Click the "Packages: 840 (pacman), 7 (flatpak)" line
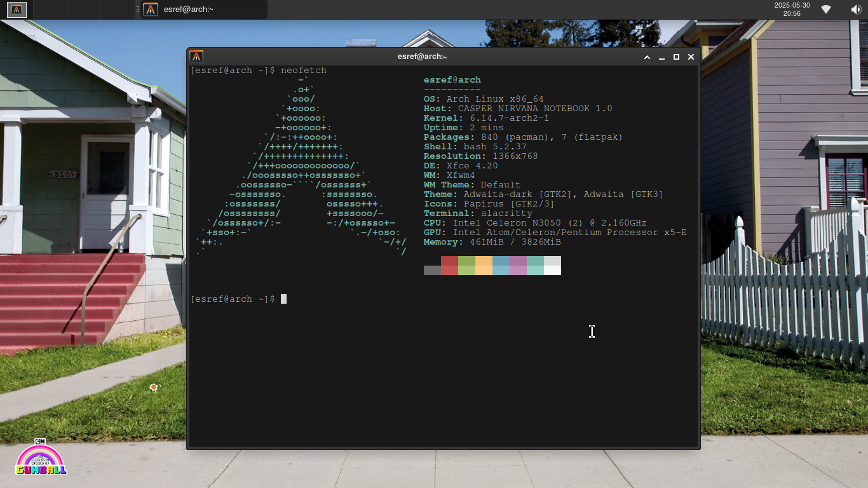Image resolution: width=868 pixels, height=488 pixels. coord(524,137)
